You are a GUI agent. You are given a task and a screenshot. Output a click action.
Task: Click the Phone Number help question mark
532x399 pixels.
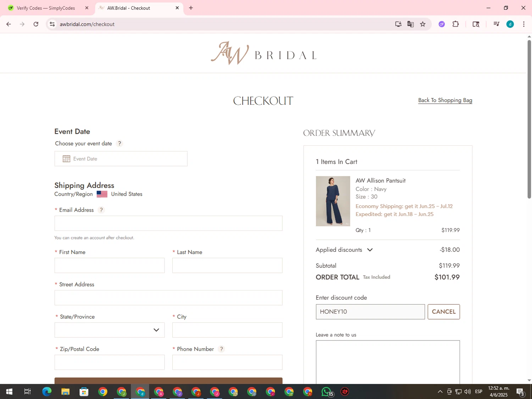click(x=221, y=349)
